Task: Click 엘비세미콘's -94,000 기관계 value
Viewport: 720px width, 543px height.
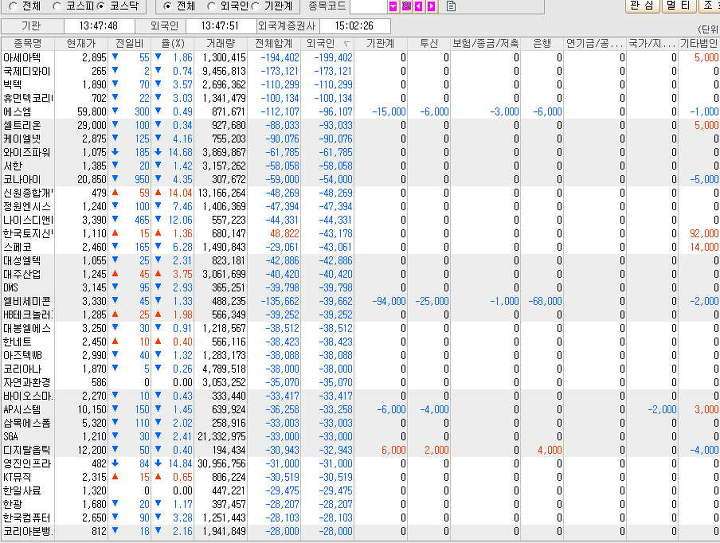Action: coord(389,302)
